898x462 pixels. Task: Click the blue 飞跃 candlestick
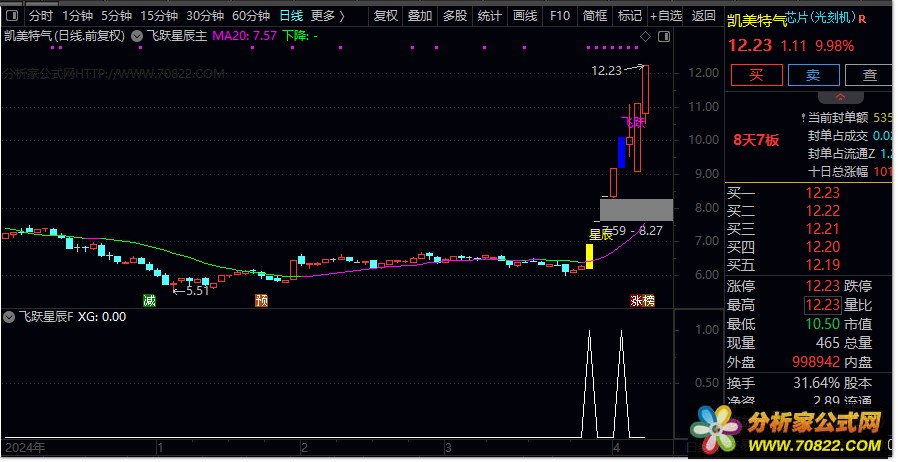[x=621, y=152]
